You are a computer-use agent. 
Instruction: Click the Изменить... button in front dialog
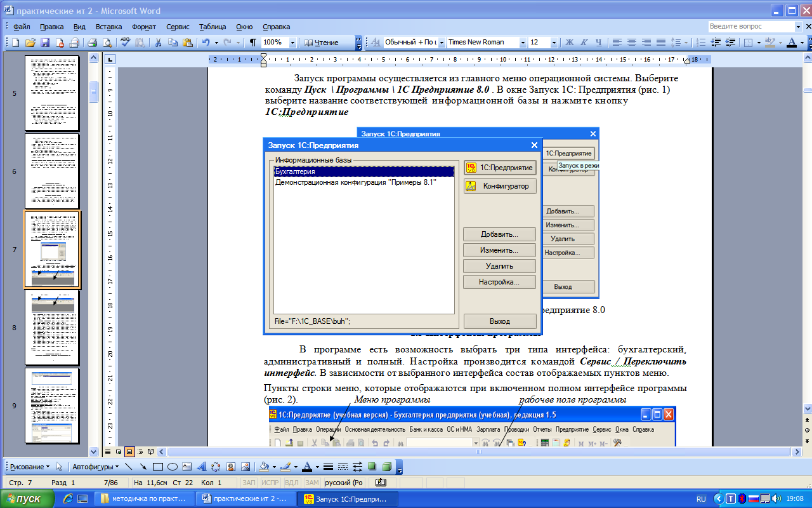click(500, 251)
